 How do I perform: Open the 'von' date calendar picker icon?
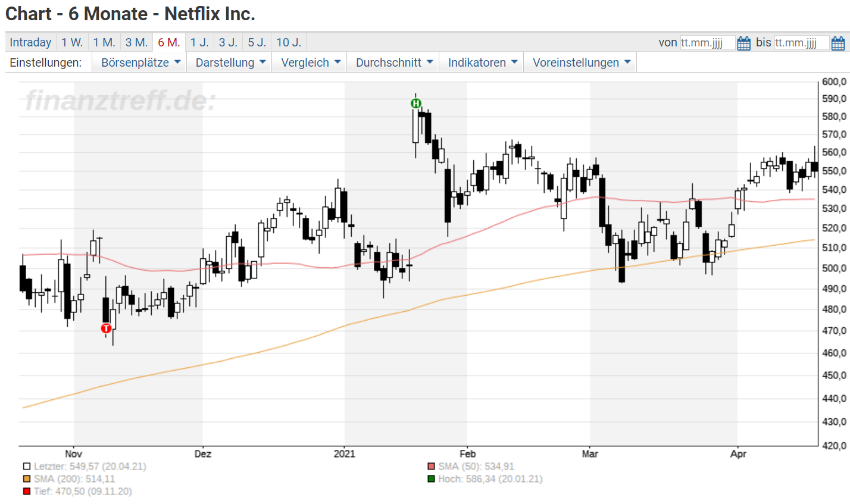click(743, 43)
